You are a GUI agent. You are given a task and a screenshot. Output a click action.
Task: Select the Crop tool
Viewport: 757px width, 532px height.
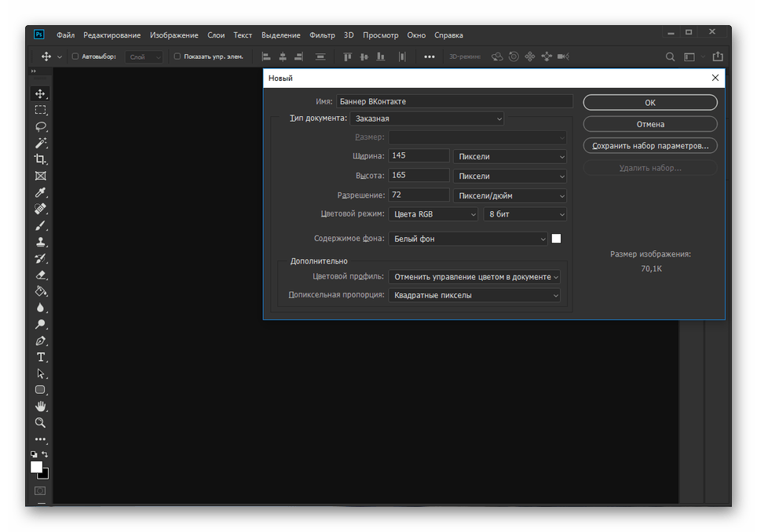(40, 159)
